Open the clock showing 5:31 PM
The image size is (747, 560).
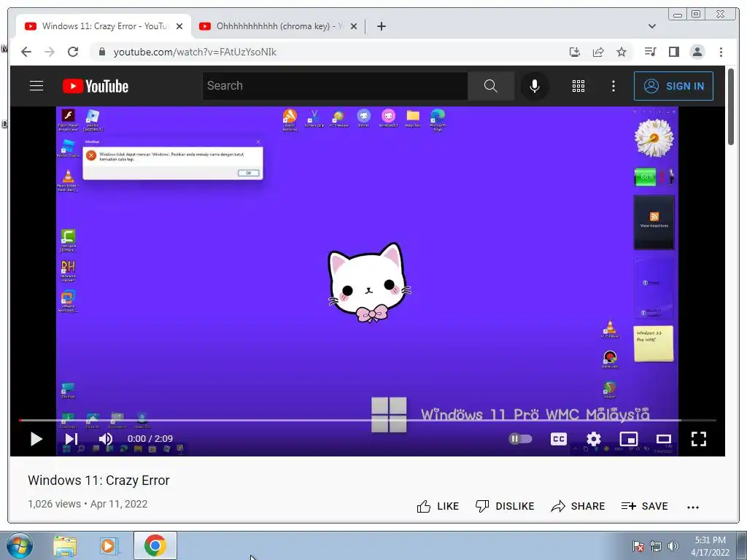[x=710, y=546]
